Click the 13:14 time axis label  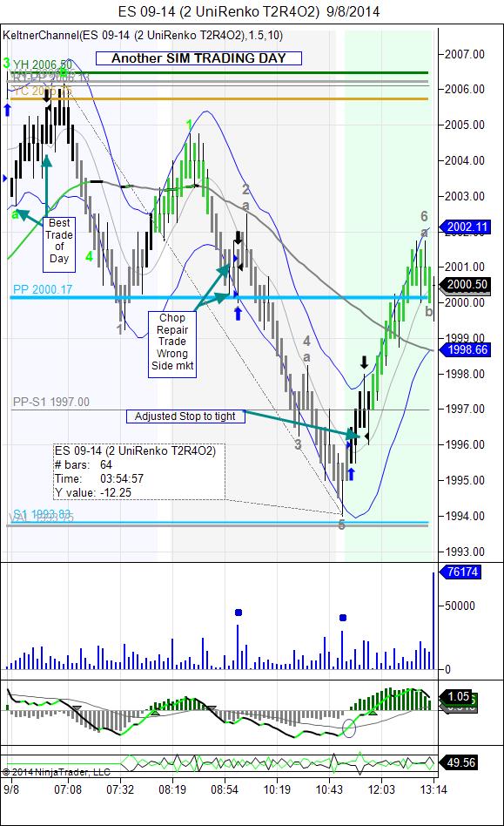[433, 789]
